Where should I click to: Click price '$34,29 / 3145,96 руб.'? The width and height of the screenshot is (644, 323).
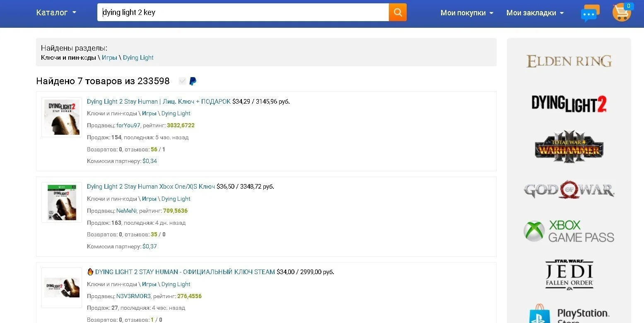click(261, 102)
